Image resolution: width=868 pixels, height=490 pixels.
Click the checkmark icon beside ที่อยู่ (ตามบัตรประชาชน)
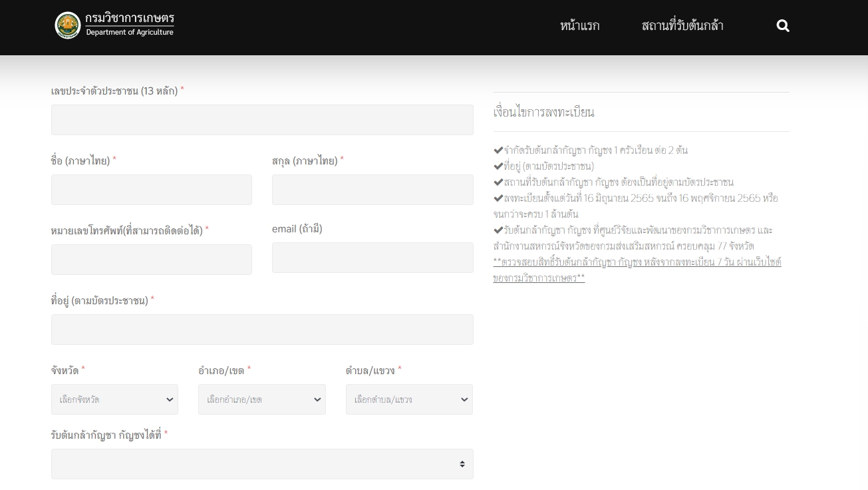coord(498,166)
